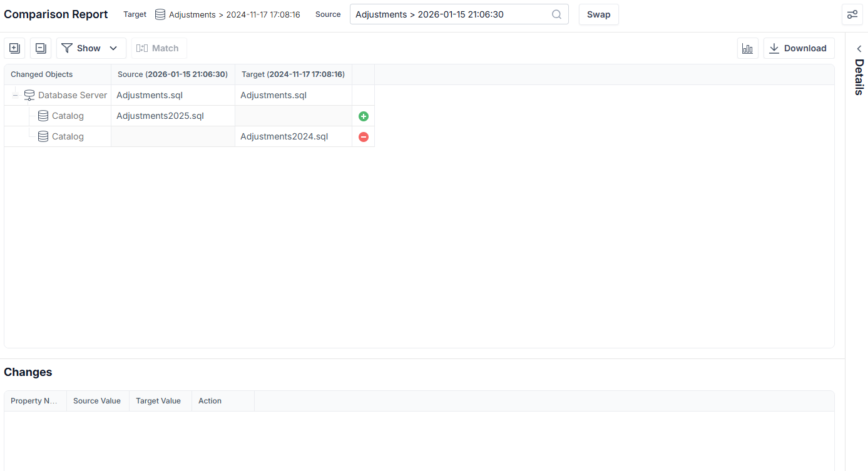
Task: Swap source and target snapshots
Action: pyautogui.click(x=599, y=14)
